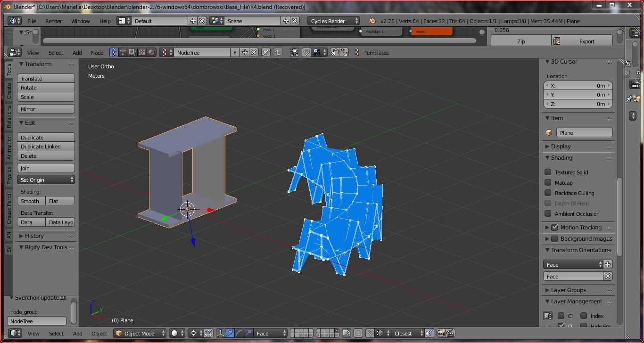The width and height of the screenshot is (644, 343).
Task: Enable Textured Solid checkbox
Action: (x=548, y=172)
